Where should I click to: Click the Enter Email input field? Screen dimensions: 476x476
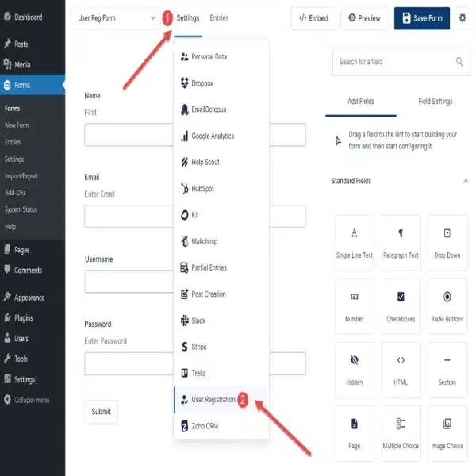pyautogui.click(x=129, y=216)
